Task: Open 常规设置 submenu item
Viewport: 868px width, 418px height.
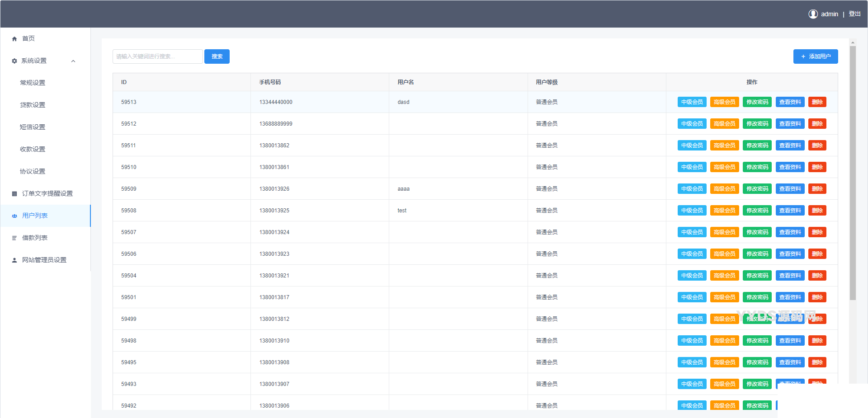Action: [x=33, y=83]
